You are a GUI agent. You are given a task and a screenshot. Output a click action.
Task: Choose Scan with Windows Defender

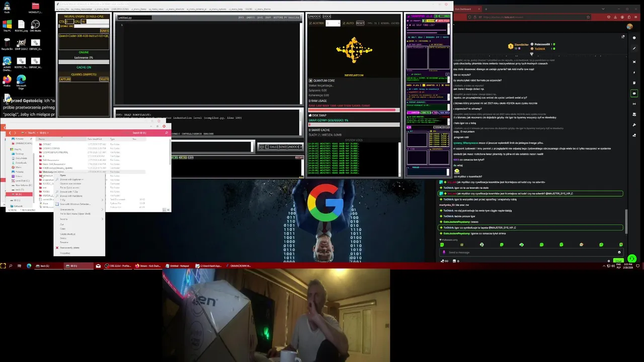[x=75, y=204]
